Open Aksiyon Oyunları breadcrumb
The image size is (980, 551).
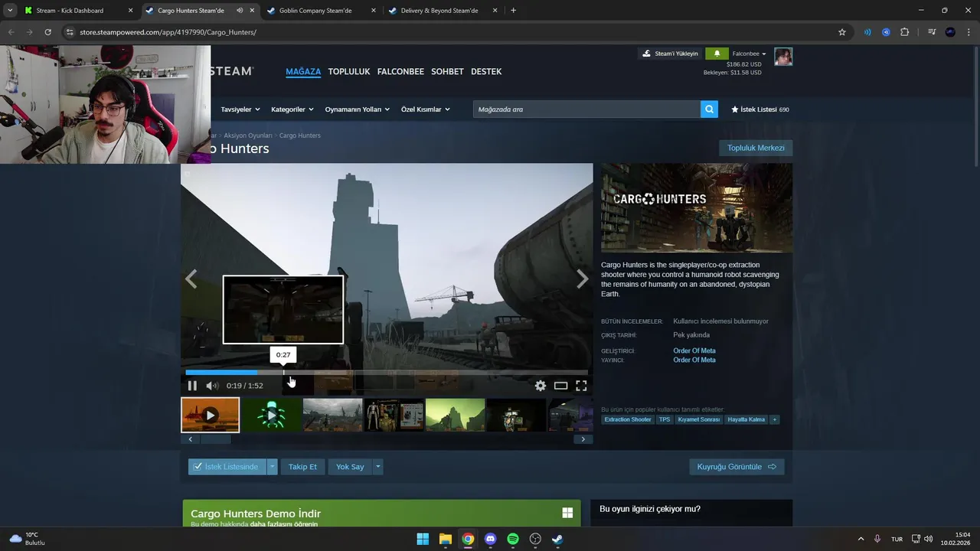click(248, 135)
